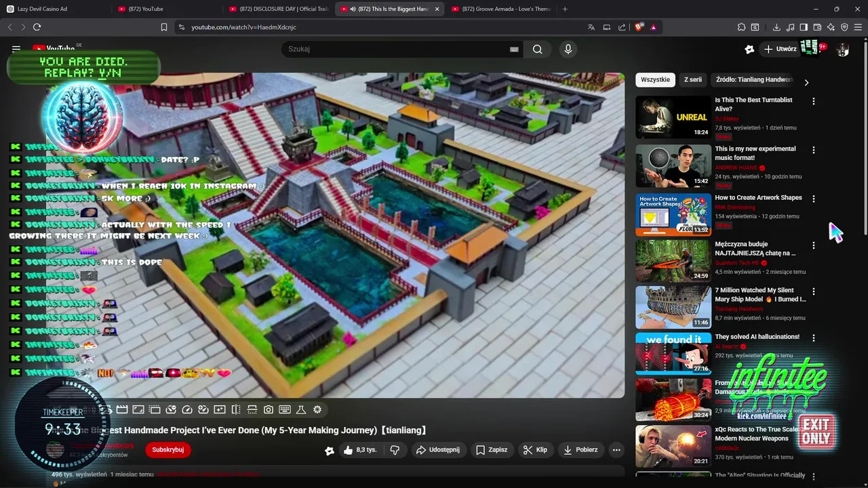
Task: Open the Artwork Shapes video thumbnail
Action: point(673,214)
